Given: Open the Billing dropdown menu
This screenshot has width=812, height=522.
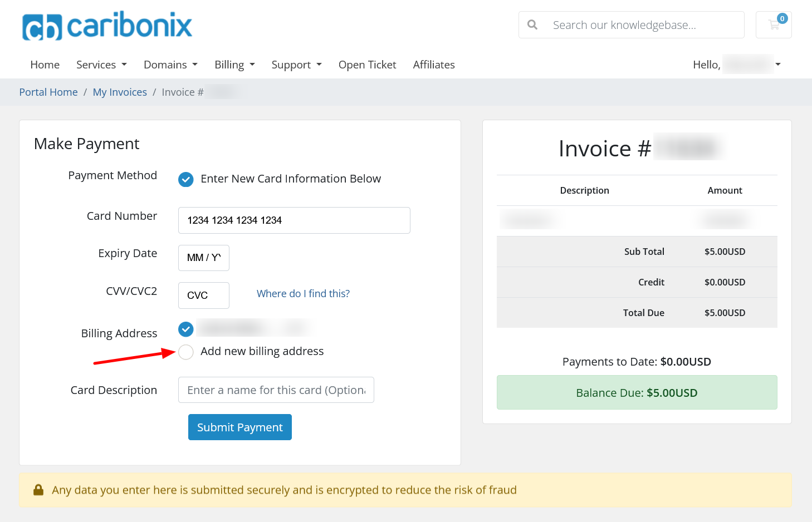Looking at the screenshot, I should point(234,65).
